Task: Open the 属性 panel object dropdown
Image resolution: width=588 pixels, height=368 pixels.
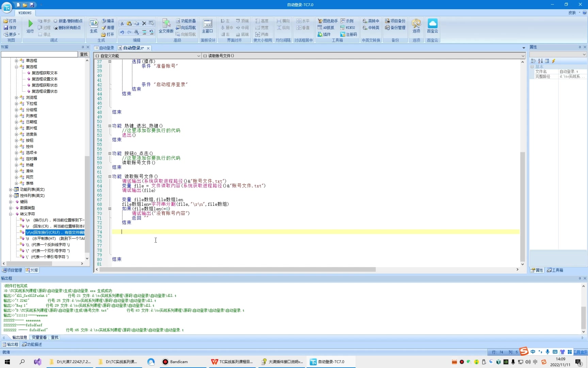Action: coord(584,55)
